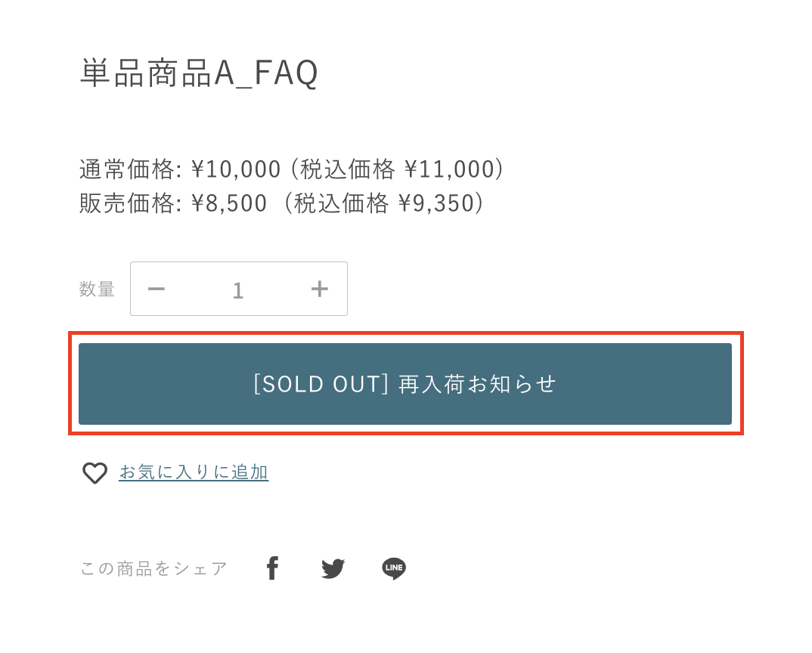Click the 数量 label beside the stepper
This screenshot has width=812, height=653.
pos(97,289)
